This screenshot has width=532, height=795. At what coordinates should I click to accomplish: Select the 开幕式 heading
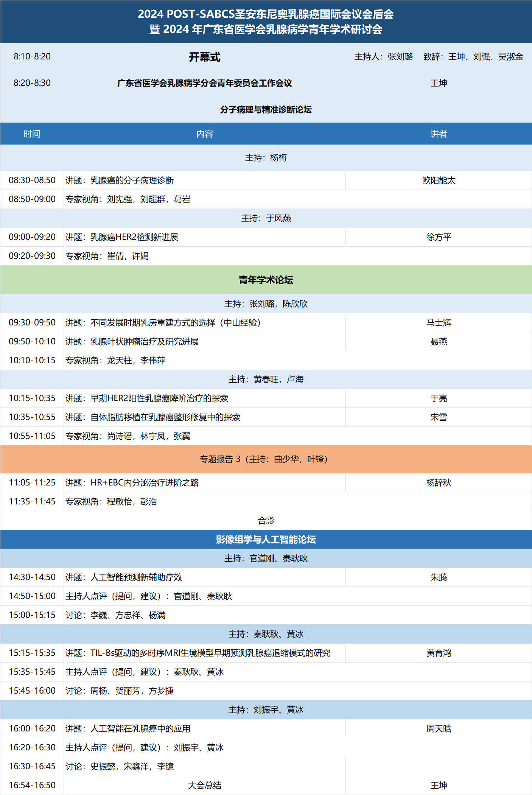pos(204,57)
